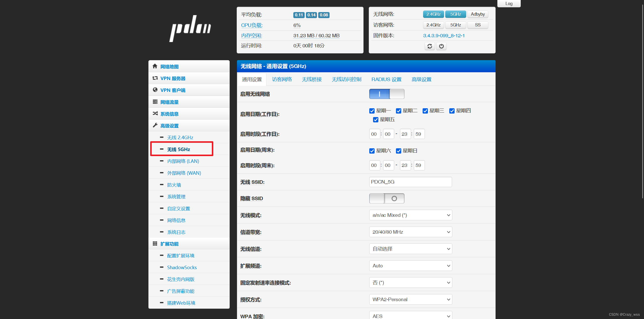Toggle the 隐藏 SSID switch
Viewport: 644px width, 319px height.
pos(386,198)
